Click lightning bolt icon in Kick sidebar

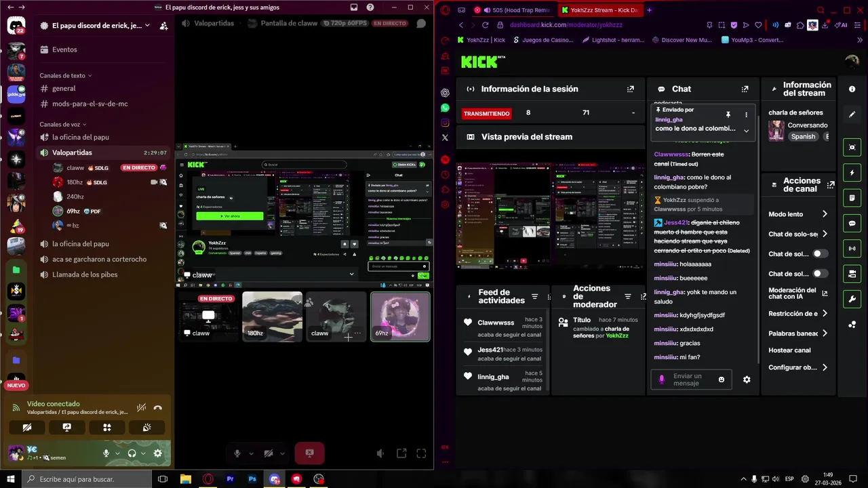852,172
